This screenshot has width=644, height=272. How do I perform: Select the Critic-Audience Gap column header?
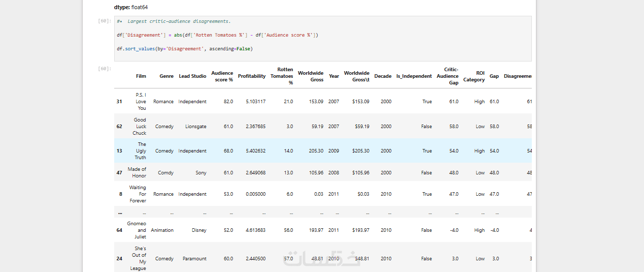click(448, 76)
